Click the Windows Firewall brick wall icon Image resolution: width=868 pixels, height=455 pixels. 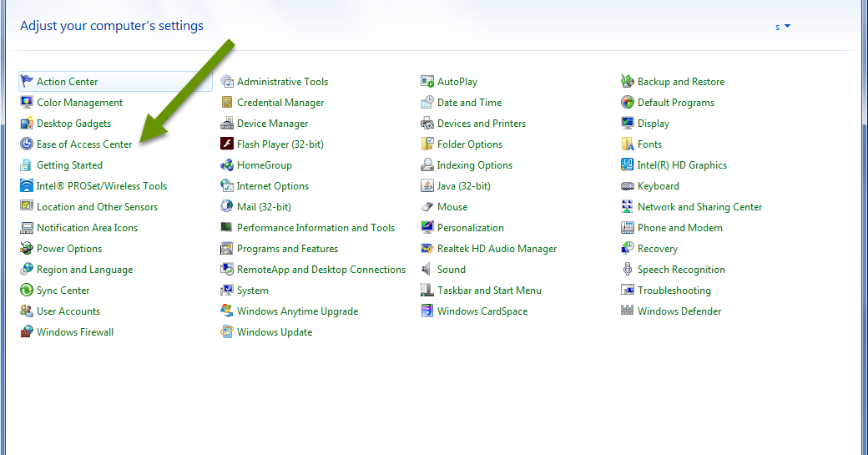click(27, 332)
